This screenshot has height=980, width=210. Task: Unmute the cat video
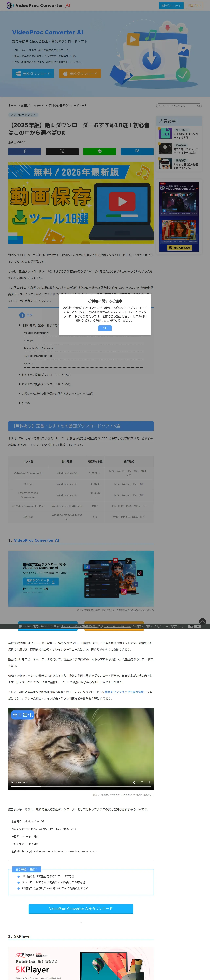(x=134, y=783)
